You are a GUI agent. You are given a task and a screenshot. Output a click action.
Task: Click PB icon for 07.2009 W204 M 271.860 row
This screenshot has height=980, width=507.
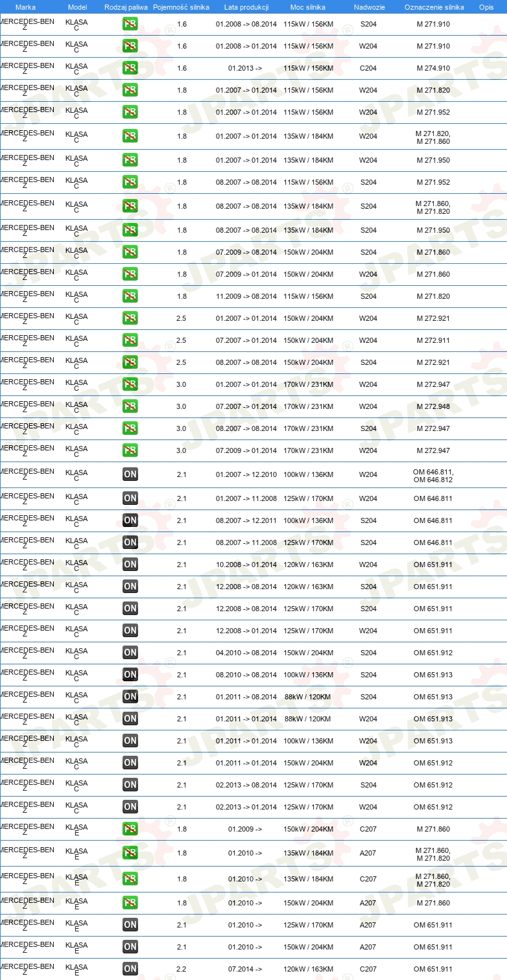130,274
